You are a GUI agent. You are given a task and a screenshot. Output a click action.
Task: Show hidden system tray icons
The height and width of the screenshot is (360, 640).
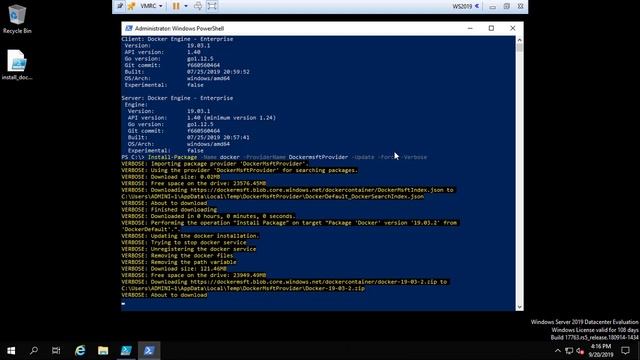click(558, 351)
